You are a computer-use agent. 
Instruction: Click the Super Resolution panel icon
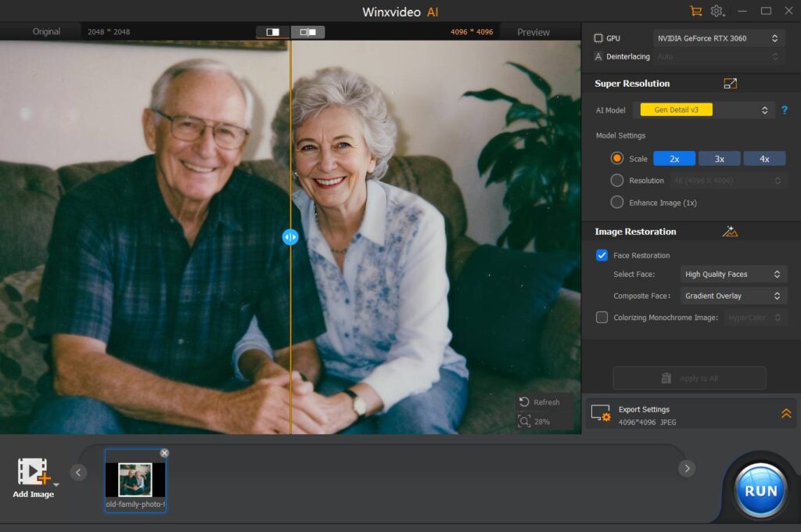click(x=730, y=84)
